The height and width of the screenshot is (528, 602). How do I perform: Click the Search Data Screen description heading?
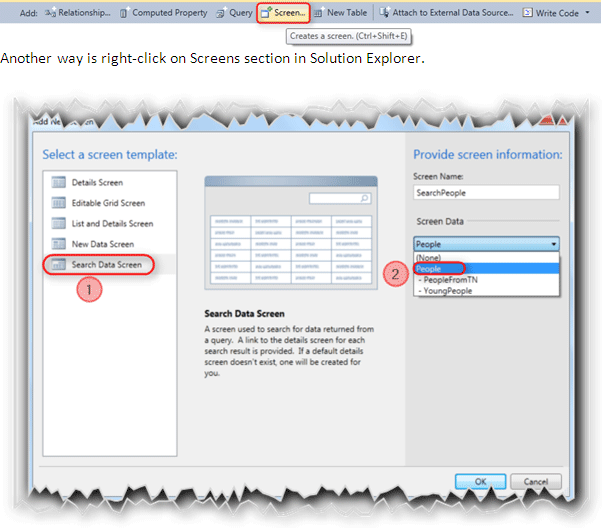244,314
